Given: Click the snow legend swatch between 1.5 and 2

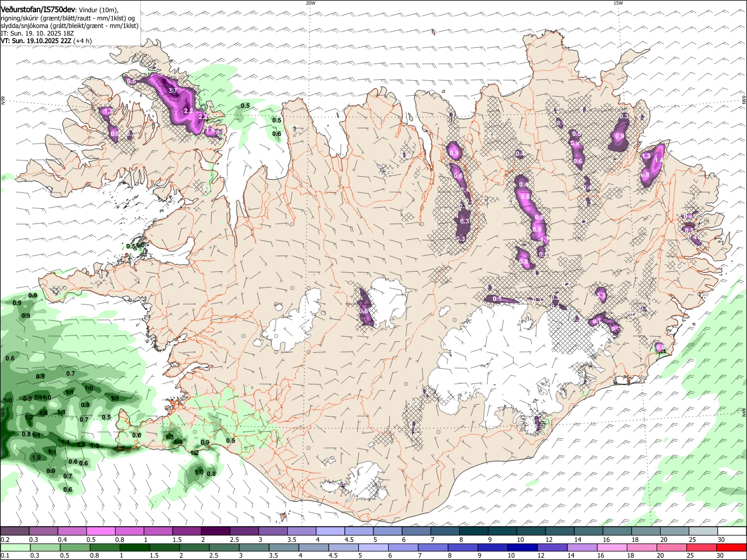Looking at the screenshot, I should point(186,531).
